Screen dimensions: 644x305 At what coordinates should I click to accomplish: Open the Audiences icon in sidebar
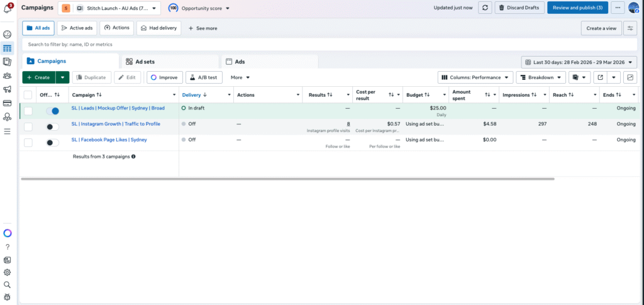(x=8, y=75)
